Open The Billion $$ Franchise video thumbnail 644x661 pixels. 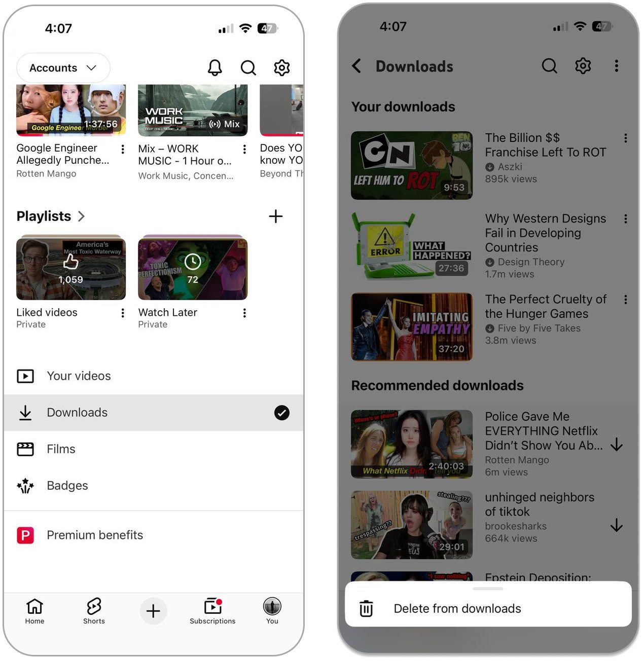point(412,165)
